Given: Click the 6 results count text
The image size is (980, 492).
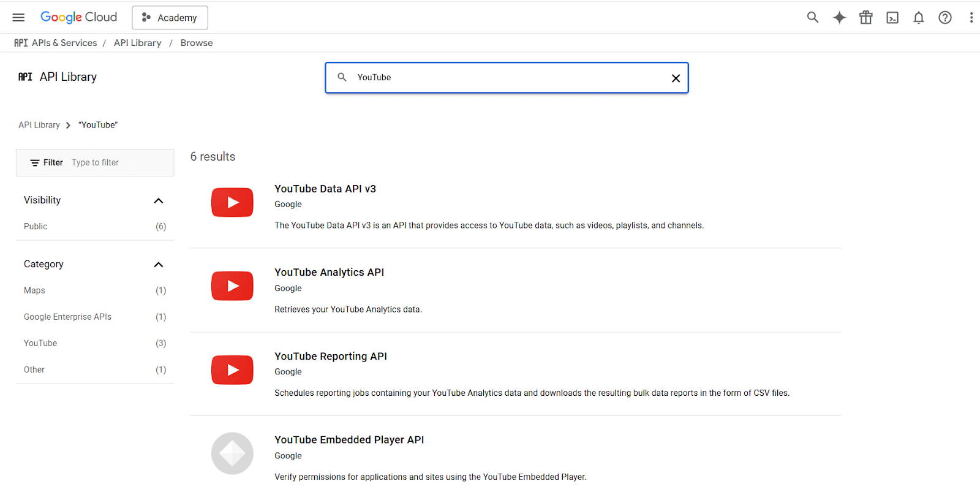Looking at the screenshot, I should pos(213,156).
